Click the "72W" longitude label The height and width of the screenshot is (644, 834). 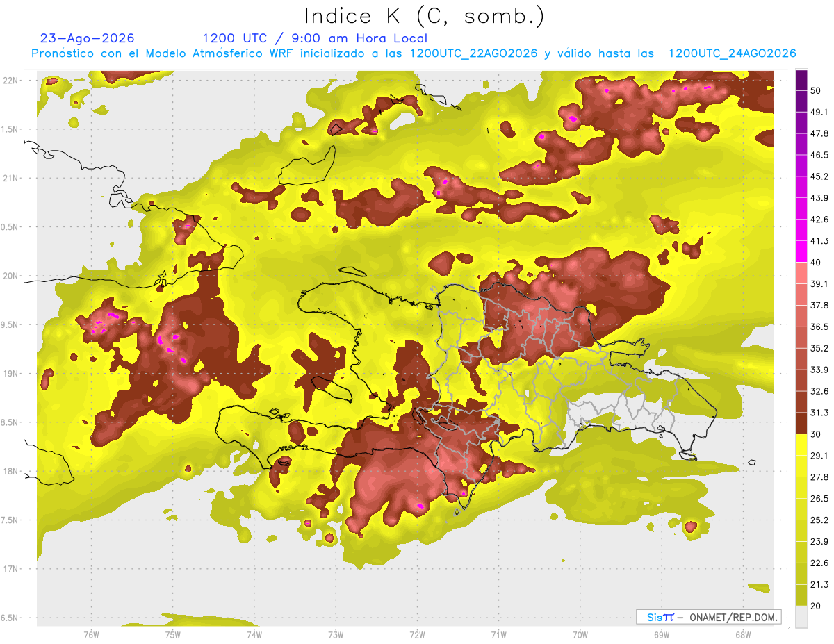point(417,634)
